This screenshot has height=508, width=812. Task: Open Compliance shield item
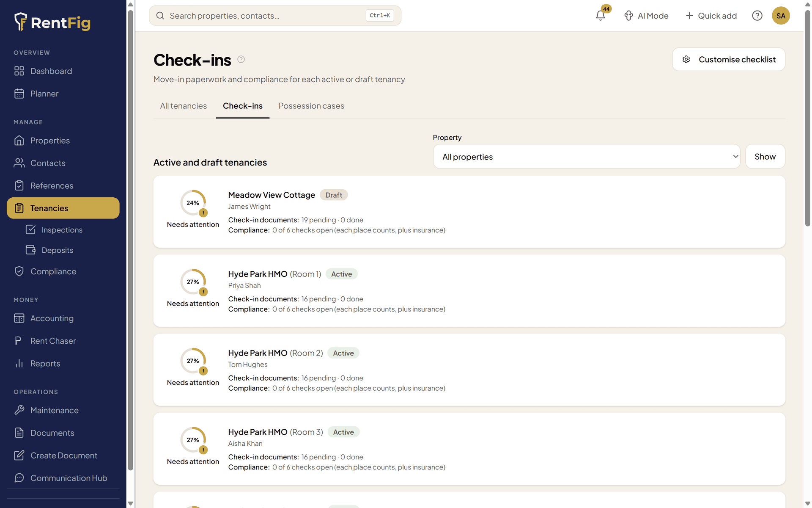(63, 271)
